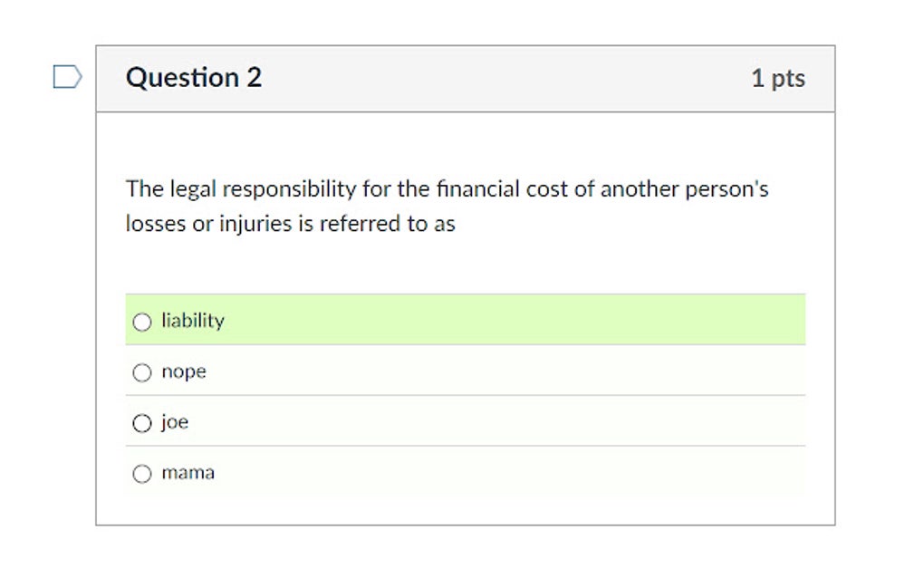Screen dimensions: 924x578
Task: Click the mama answer label text
Action: coord(188,473)
